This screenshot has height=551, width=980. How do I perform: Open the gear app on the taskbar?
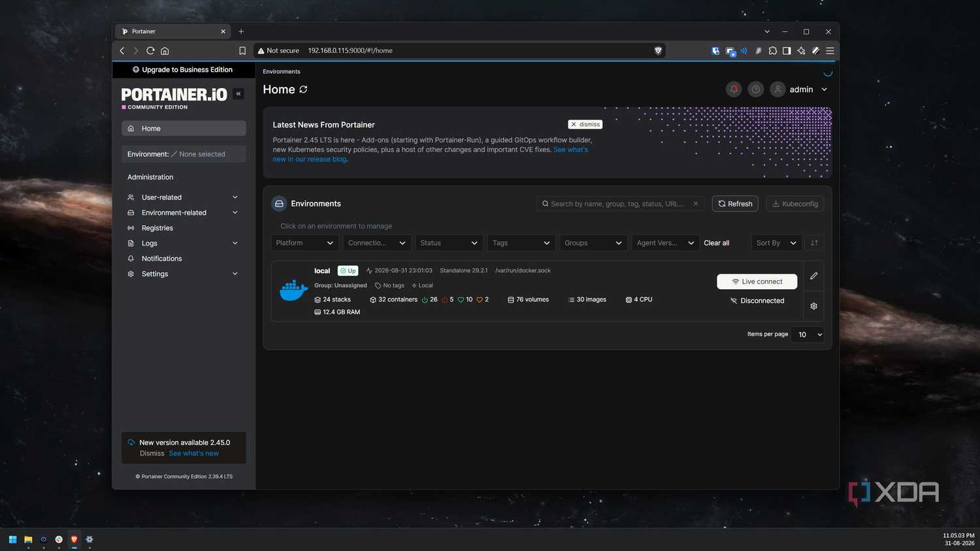(90, 539)
